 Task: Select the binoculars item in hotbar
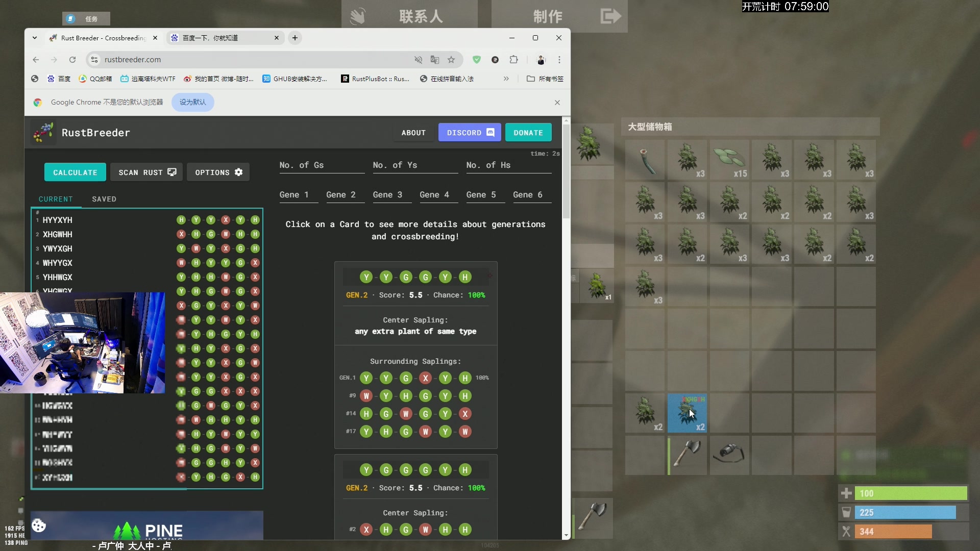(729, 454)
